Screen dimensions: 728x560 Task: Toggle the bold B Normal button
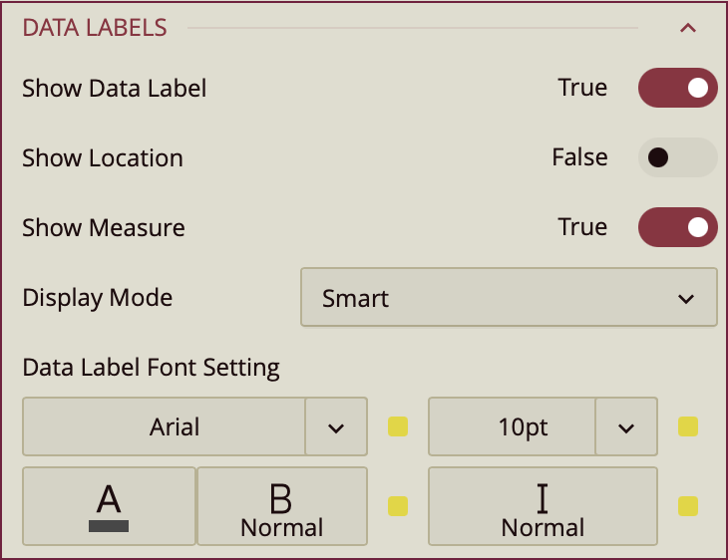point(282,506)
